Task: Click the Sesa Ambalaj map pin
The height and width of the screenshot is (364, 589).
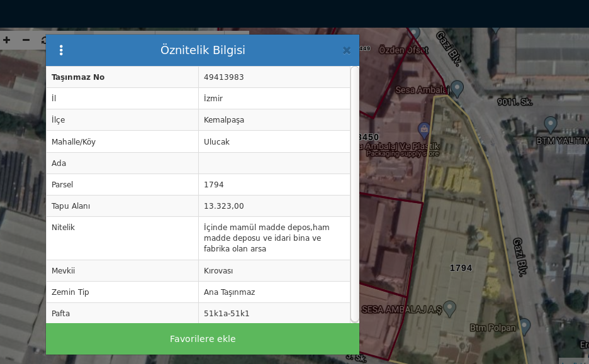Action: click(x=457, y=89)
